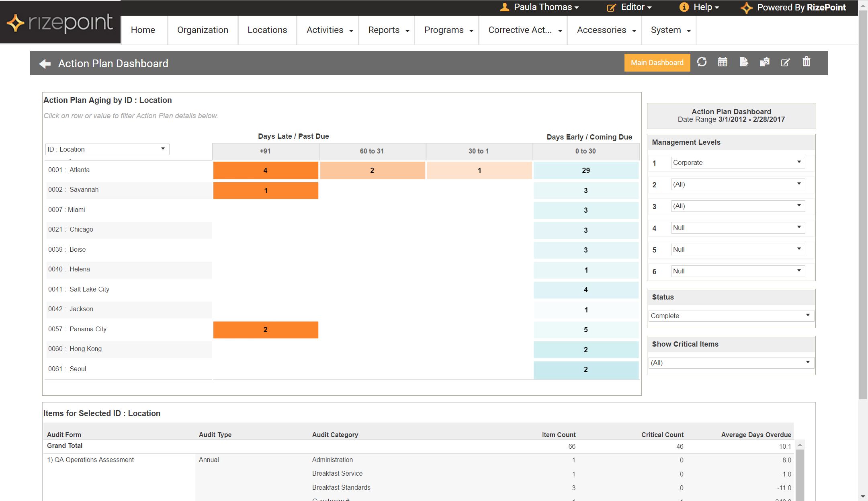Open the calendar date range icon
868x501 pixels.
tap(723, 62)
